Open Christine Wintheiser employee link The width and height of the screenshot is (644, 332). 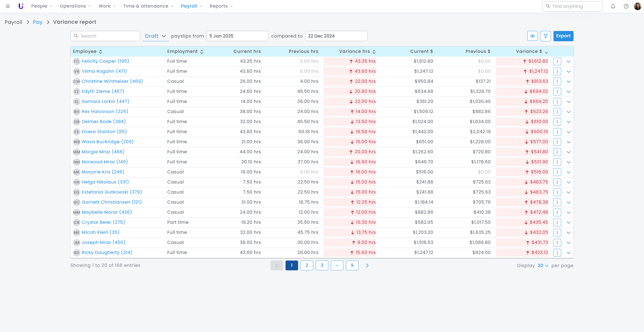tap(112, 81)
